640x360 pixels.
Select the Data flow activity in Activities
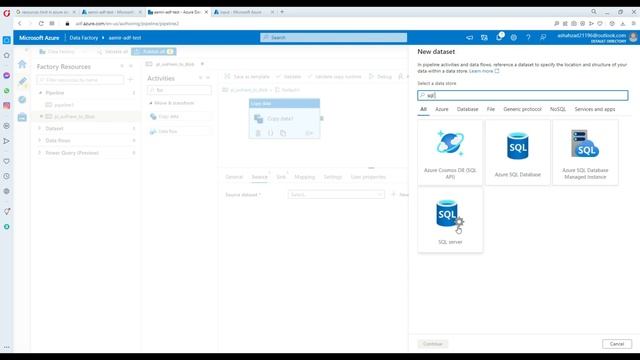179,131
